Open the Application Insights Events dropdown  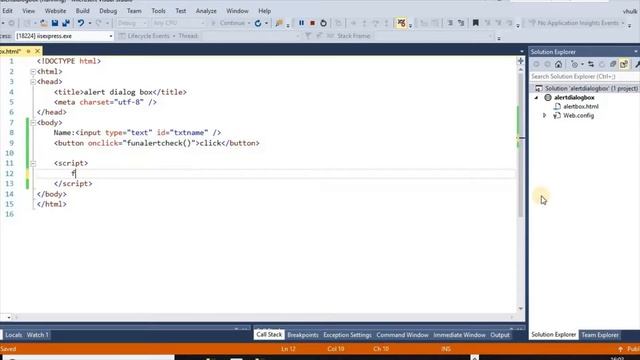pyautogui.click(x=623, y=23)
